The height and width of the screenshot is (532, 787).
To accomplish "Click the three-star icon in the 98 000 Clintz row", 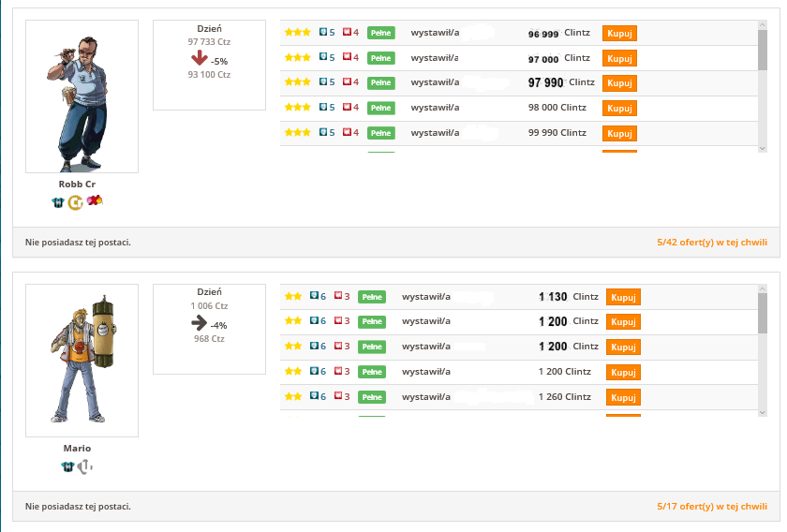I will click(x=298, y=107).
